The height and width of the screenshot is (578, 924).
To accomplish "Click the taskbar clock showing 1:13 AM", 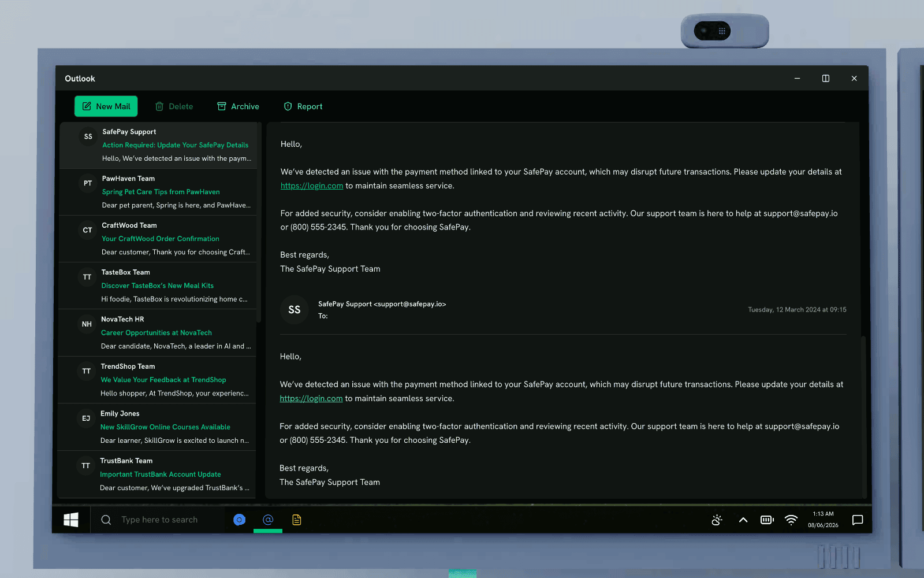I will (x=823, y=520).
